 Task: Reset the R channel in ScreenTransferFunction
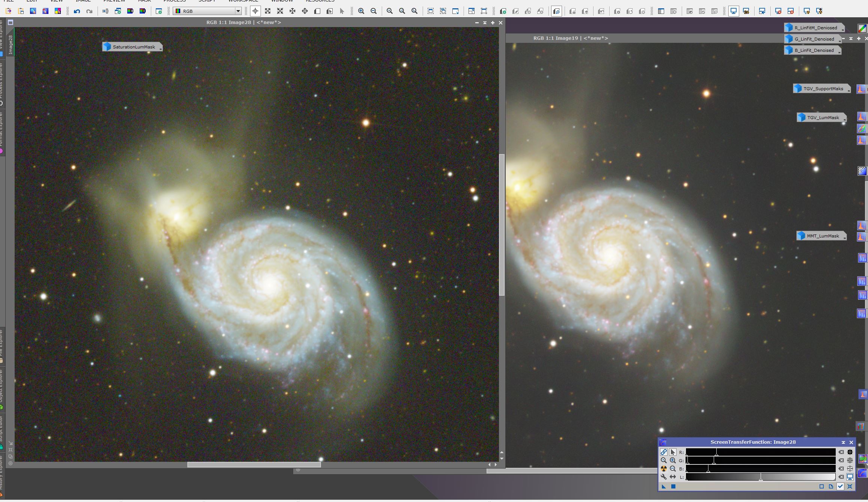tap(841, 452)
